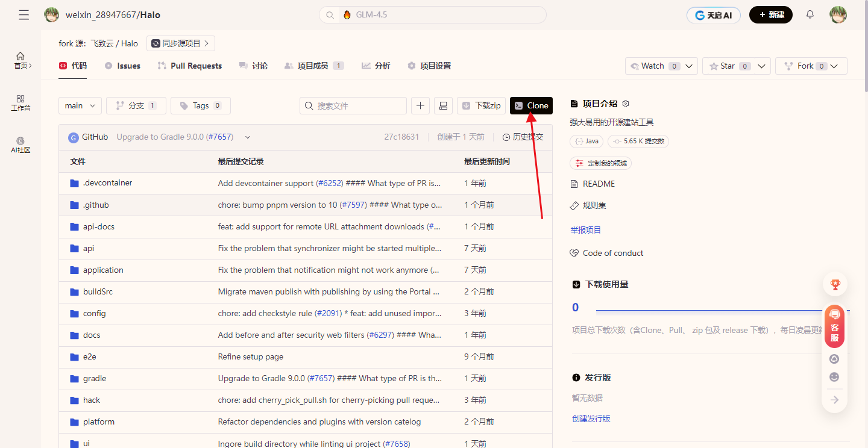
Task: Open the hamburger menu icon
Action: coord(24,15)
